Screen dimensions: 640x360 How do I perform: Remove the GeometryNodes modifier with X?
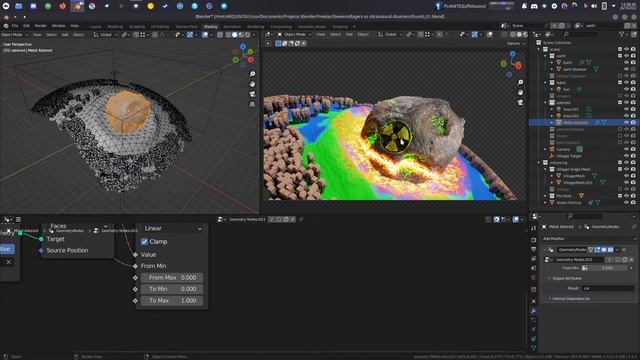pos(624,249)
